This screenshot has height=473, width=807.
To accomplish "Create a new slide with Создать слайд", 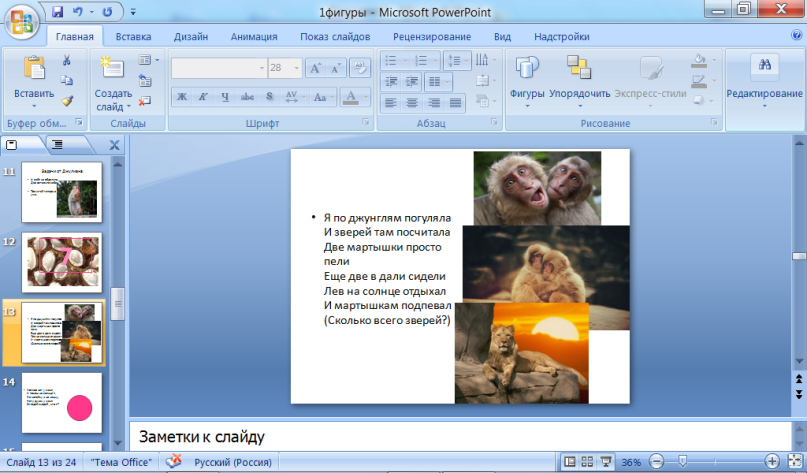I will pyautogui.click(x=113, y=83).
